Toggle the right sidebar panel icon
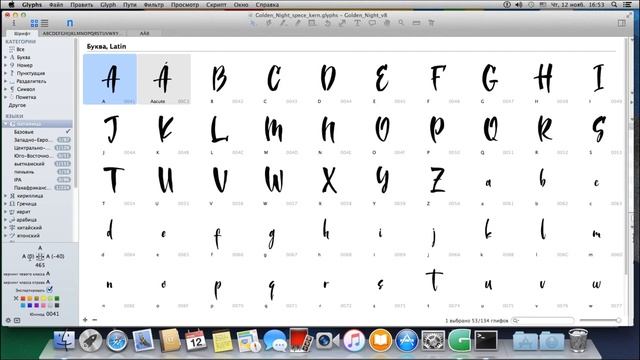This screenshot has width=640, height=360. (621, 23)
